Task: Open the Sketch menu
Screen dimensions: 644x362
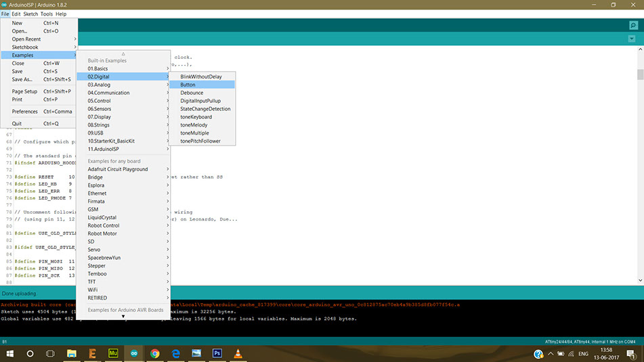Action: point(30,14)
